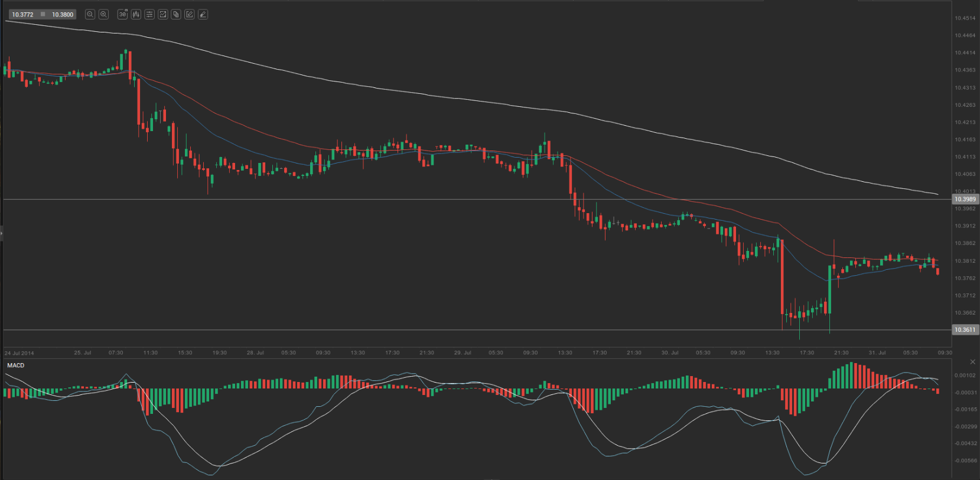Click the MACD indicator label
The image size is (980, 480).
point(16,365)
